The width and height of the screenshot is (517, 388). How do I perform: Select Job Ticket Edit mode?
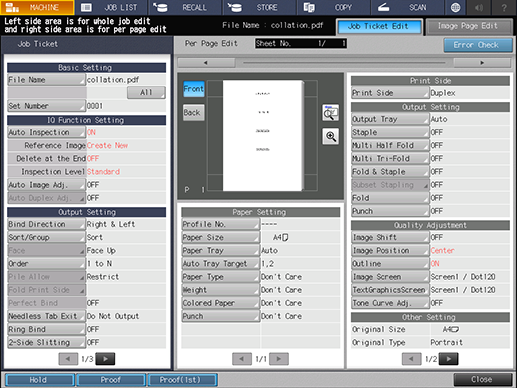click(379, 27)
